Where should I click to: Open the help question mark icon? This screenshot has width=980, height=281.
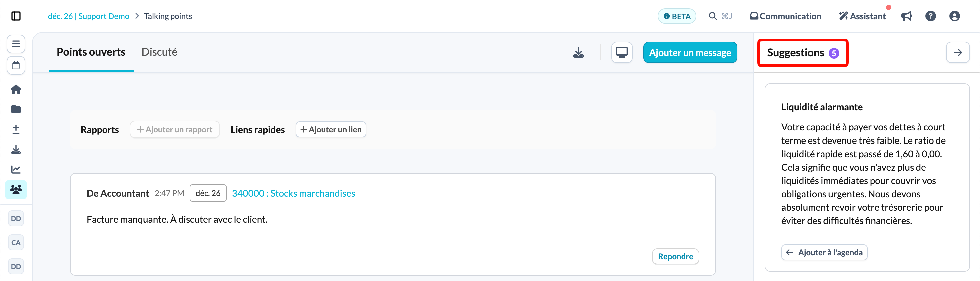[x=931, y=16]
